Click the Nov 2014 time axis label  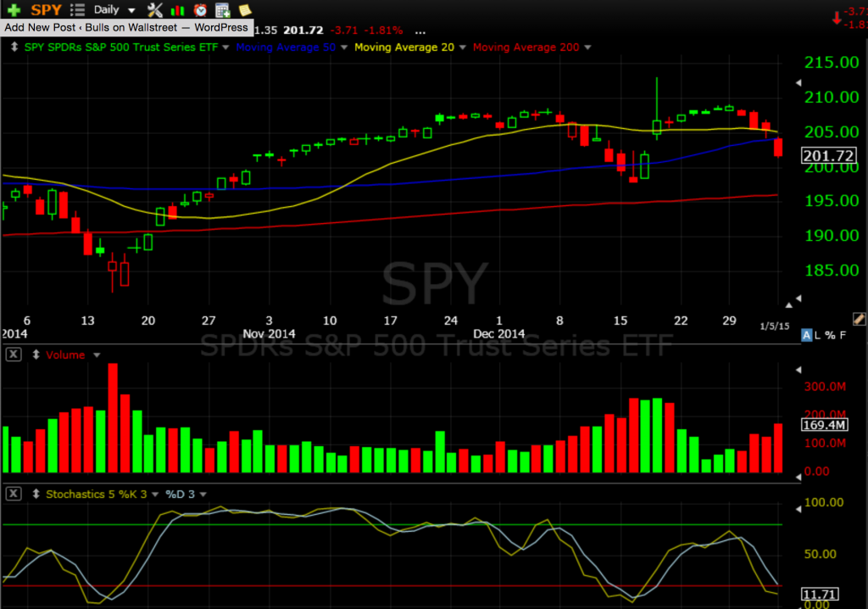tap(269, 333)
